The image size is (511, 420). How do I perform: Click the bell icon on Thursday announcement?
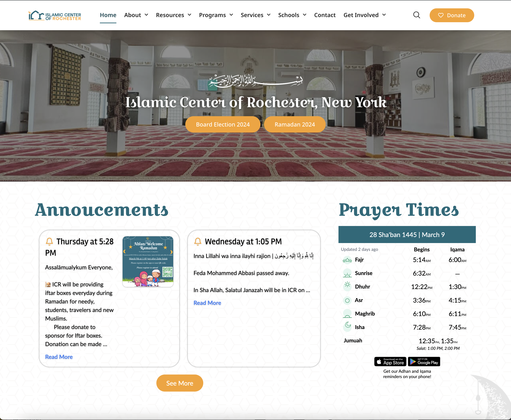pyautogui.click(x=49, y=241)
